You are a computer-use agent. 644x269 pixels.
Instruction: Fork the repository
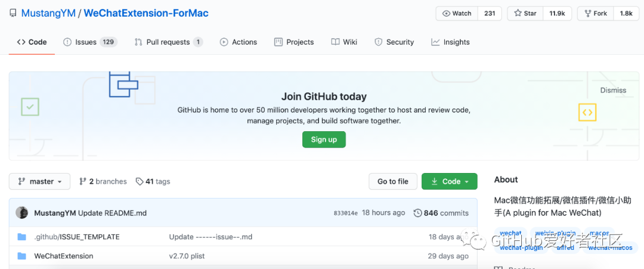point(596,13)
